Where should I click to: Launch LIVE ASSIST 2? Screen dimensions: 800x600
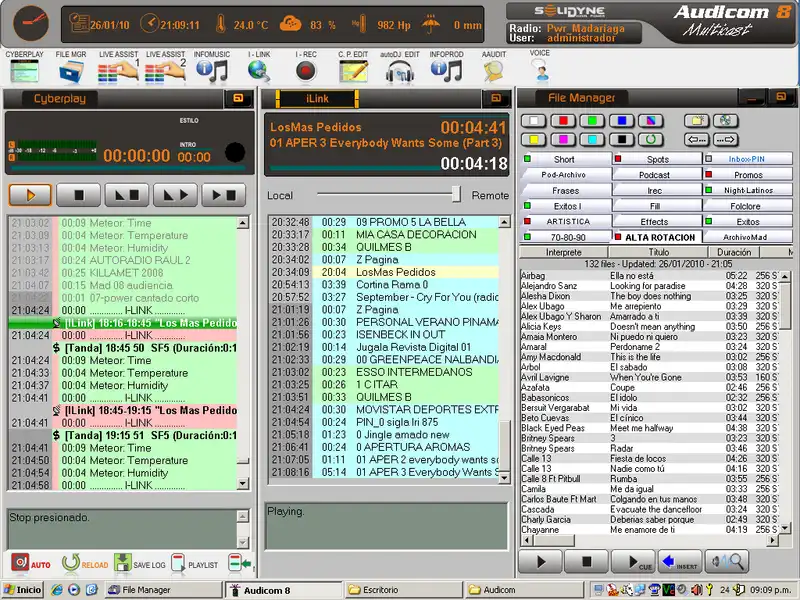pos(165,71)
